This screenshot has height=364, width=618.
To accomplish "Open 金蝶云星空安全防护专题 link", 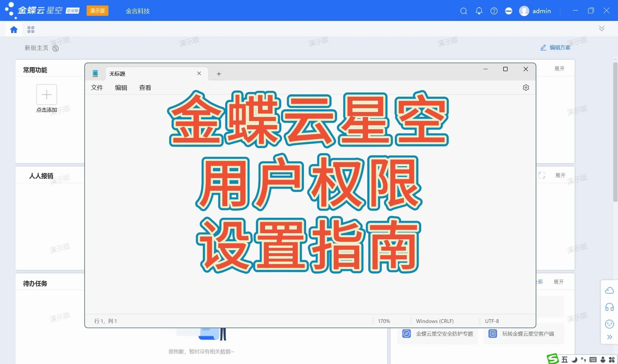I will (x=444, y=334).
